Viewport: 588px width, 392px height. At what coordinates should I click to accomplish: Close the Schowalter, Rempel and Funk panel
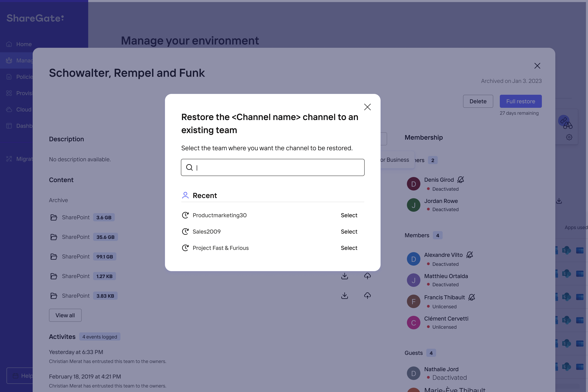(537, 66)
